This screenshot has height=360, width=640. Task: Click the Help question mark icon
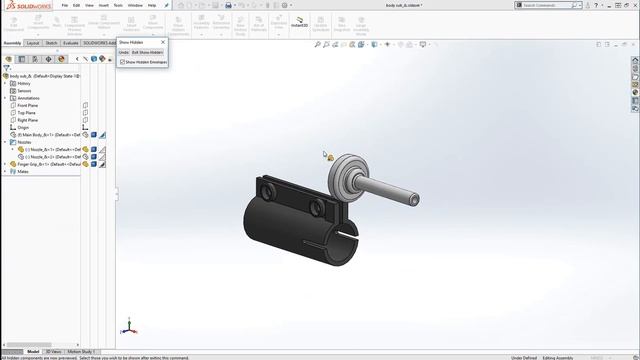tap(596, 5)
